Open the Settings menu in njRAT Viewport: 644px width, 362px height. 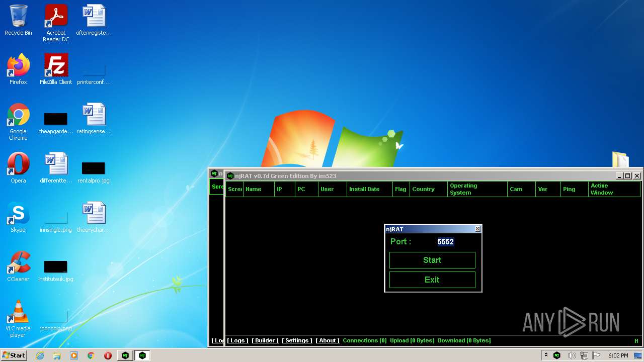[297, 340]
